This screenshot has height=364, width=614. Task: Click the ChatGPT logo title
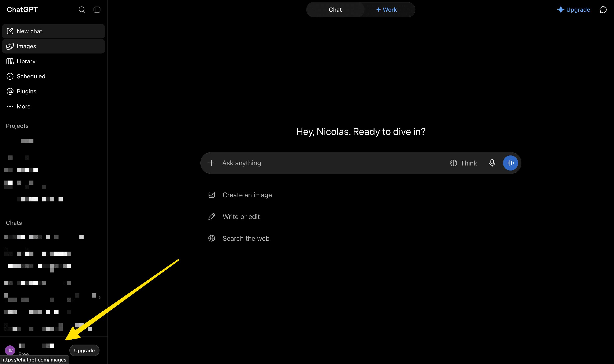pos(22,10)
